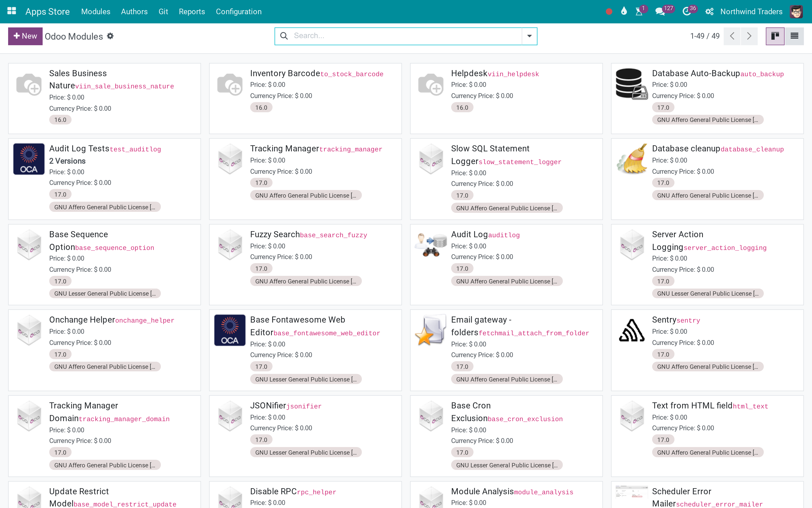Open the Base Cron Exclusion card

(506, 436)
